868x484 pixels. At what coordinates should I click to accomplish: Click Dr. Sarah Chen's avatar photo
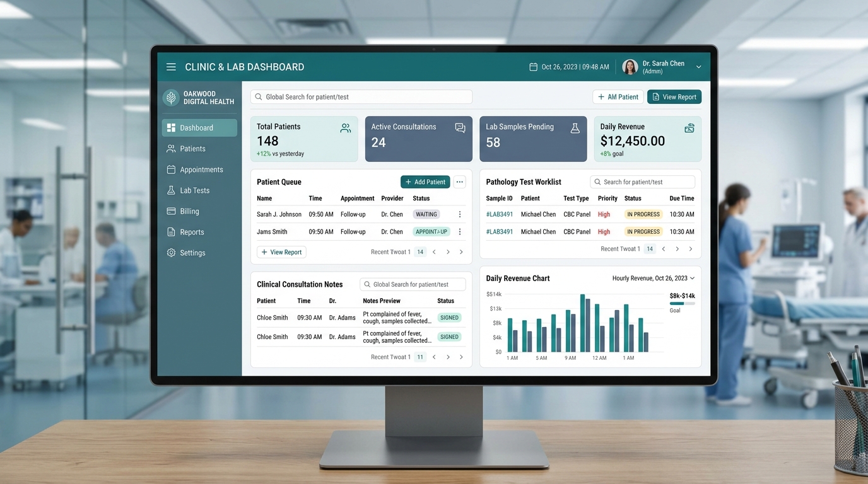coord(630,67)
